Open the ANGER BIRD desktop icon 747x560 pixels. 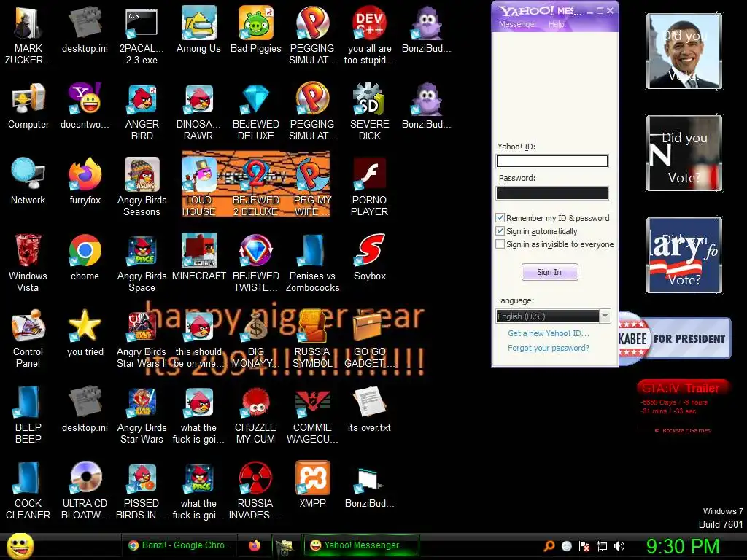tap(142, 112)
